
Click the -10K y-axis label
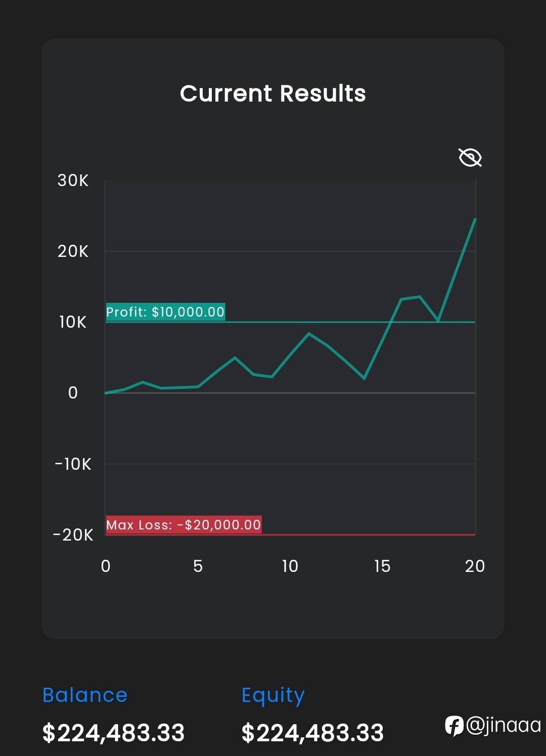pos(73,464)
